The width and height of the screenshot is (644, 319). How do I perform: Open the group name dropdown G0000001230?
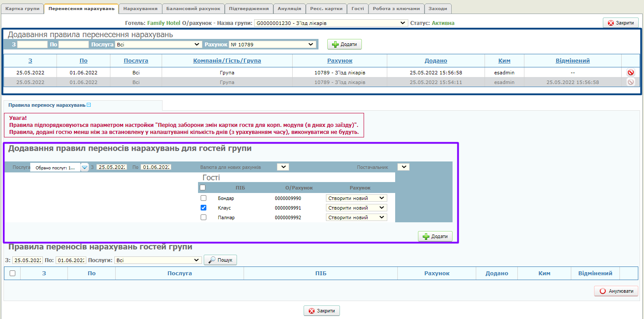tap(331, 23)
